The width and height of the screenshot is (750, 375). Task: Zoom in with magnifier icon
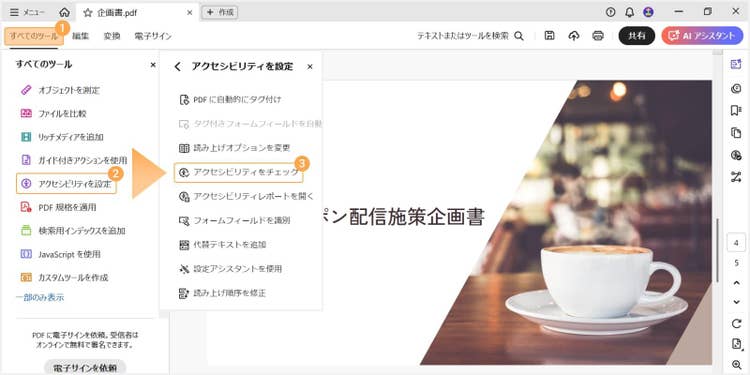(736, 364)
